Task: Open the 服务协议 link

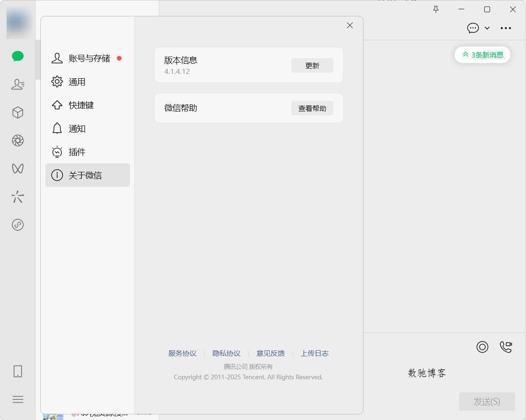Action: 183,353
